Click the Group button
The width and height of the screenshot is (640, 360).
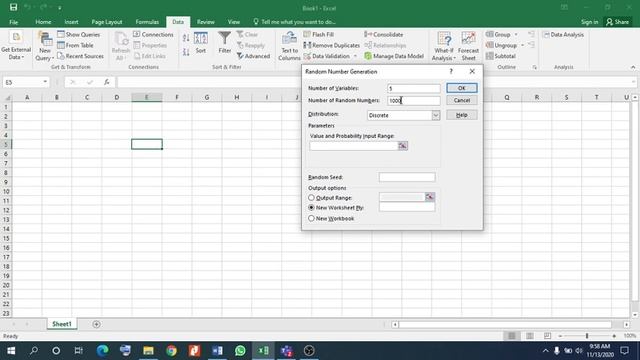[x=498, y=35]
